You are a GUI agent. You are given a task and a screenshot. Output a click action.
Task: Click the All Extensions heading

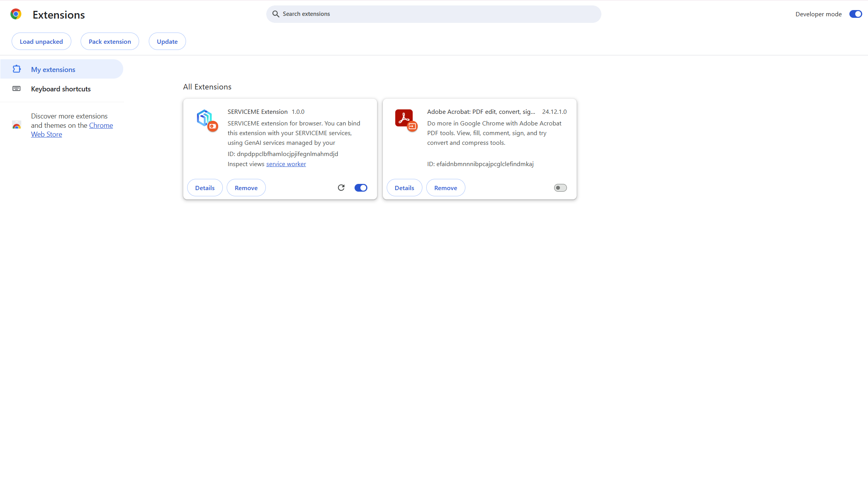point(207,87)
